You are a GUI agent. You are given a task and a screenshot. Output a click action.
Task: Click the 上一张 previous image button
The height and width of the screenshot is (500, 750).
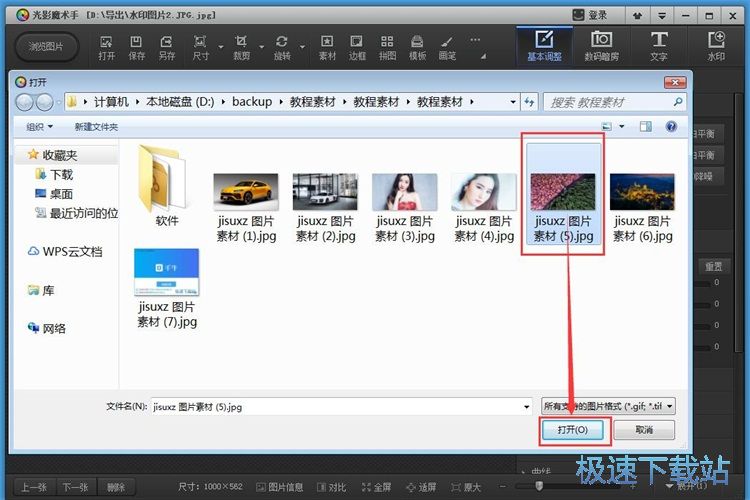33,487
